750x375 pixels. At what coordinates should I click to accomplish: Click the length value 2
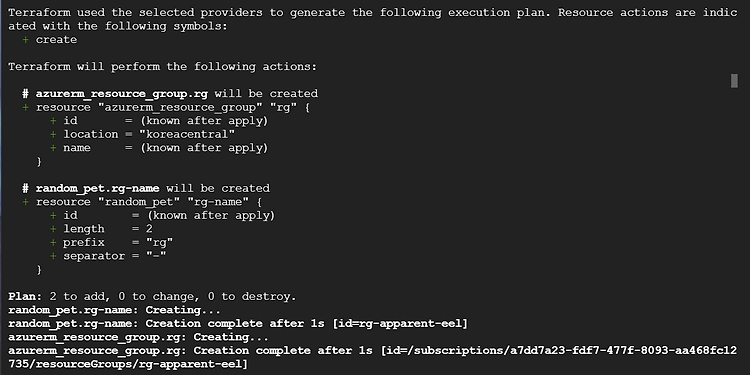point(149,229)
